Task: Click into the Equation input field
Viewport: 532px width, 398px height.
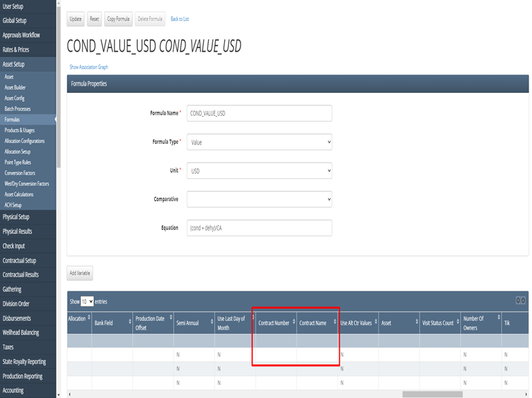Action: pyautogui.click(x=259, y=228)
